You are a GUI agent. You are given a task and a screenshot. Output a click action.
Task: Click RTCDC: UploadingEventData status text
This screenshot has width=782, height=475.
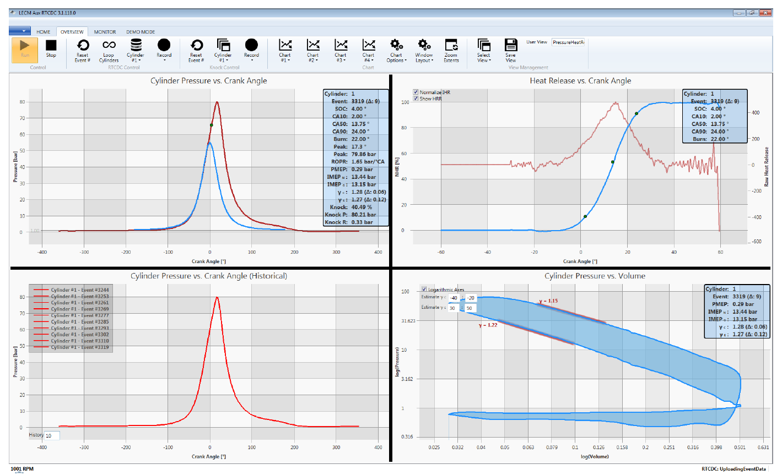click(733, 469)
